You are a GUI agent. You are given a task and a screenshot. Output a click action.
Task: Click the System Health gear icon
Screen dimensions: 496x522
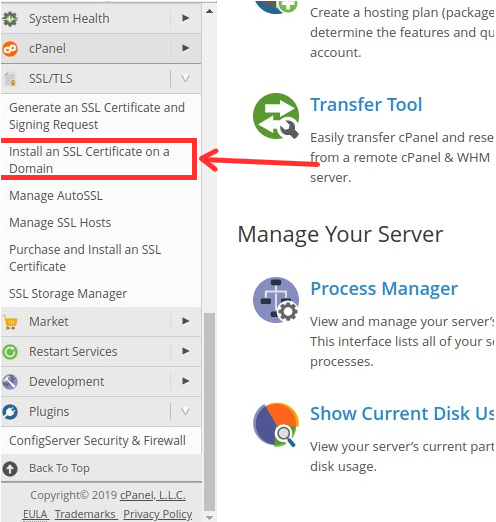click(x=10, y=19)
